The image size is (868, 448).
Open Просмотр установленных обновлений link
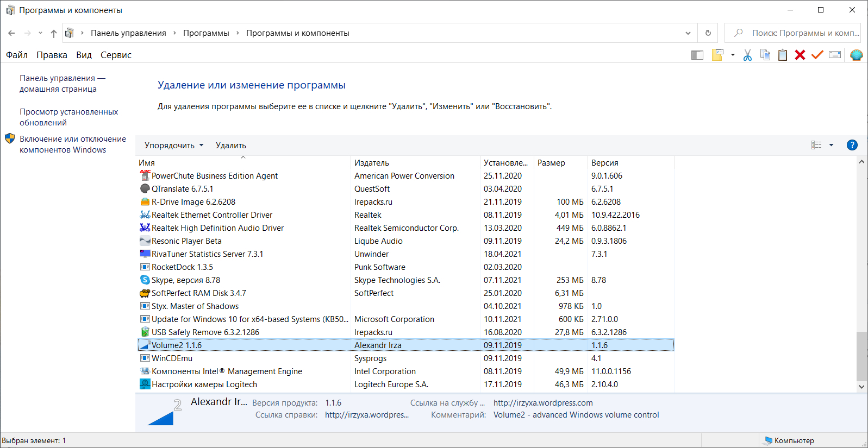[69, 117]
